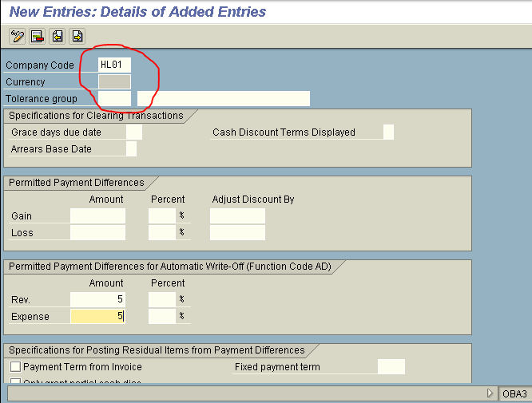Viewport: 532px width, 403px height.
Task: Click the OBA3 transaction code in status bar
Action: 514,394
